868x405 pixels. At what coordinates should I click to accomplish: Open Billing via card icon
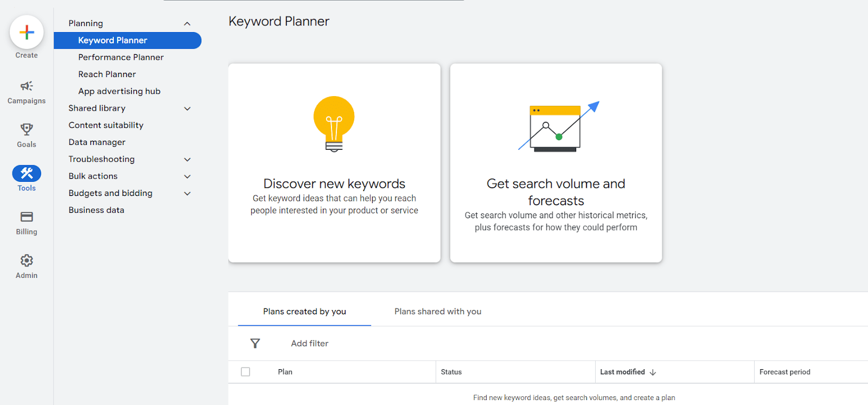[x=27, y=217]
